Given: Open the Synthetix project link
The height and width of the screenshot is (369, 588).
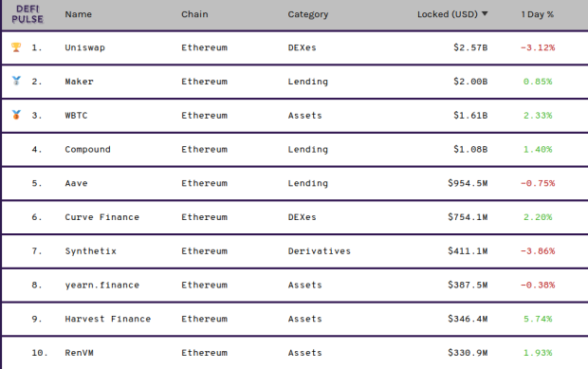Looking at the screenshot, I should [x=90, y=250].
